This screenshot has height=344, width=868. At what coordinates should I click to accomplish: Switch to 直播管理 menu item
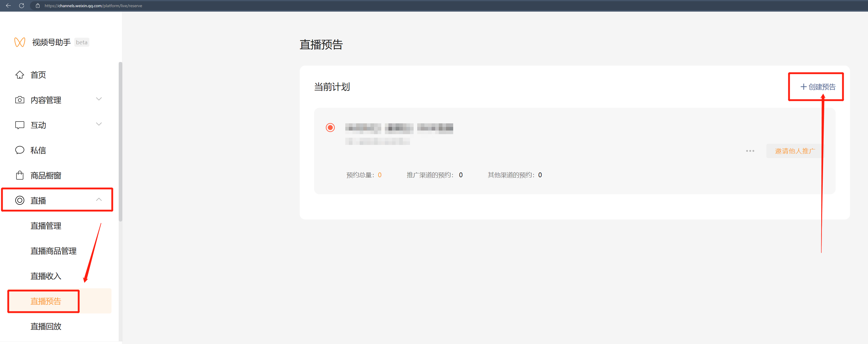(x=46, y=226)
